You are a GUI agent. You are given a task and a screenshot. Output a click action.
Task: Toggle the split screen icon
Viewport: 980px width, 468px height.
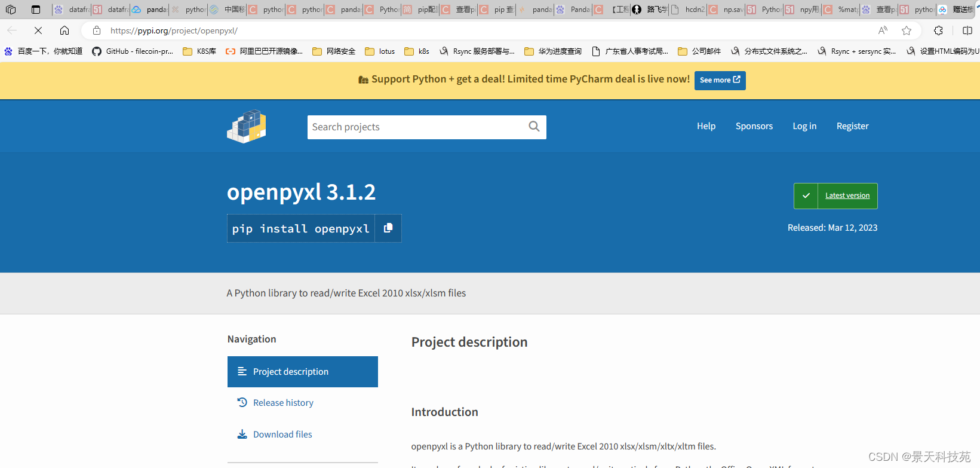(967, 30)
